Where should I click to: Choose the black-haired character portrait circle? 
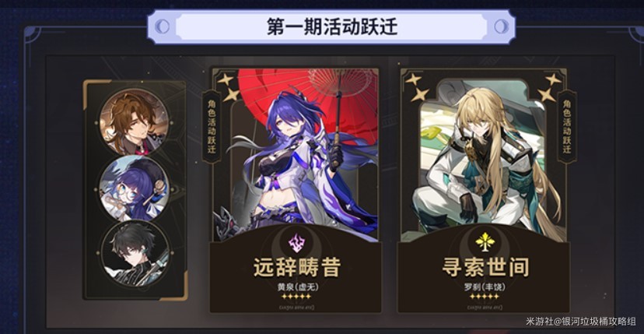point(135,254)
